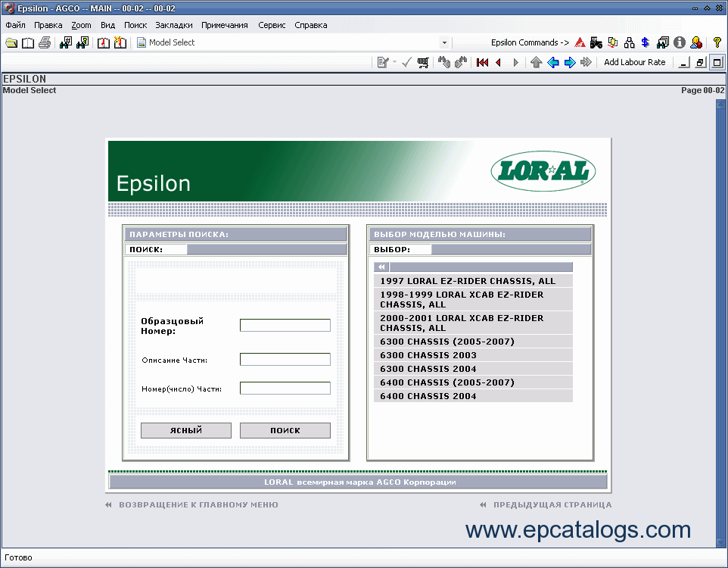Select 1998-1999 LORAL XCAB EZ-RIDER CHASSIS
This screenshot has height=568, width=728.
(473, 299)
